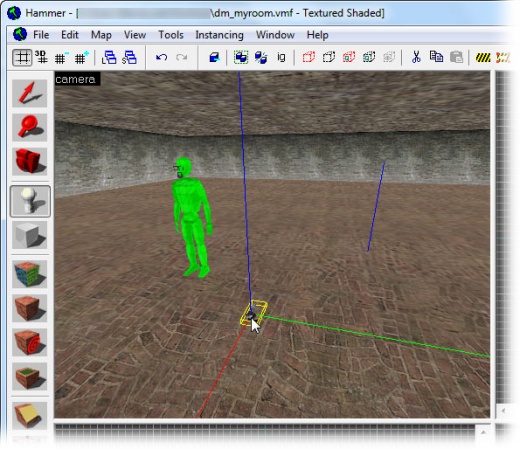Select the Apply Decals tool

(30, 342)
